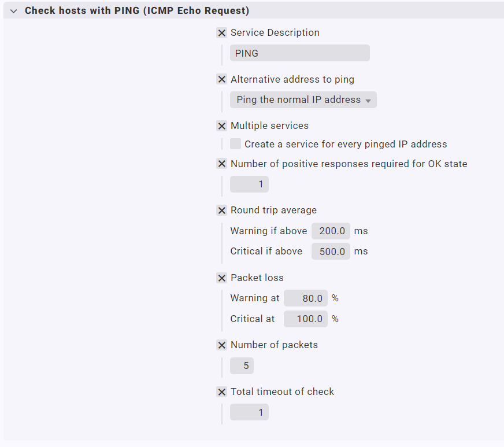Click X beside Number of positive responses
Image resolution: width=504 pixels, height=447 pixels.
click(221, 164)
